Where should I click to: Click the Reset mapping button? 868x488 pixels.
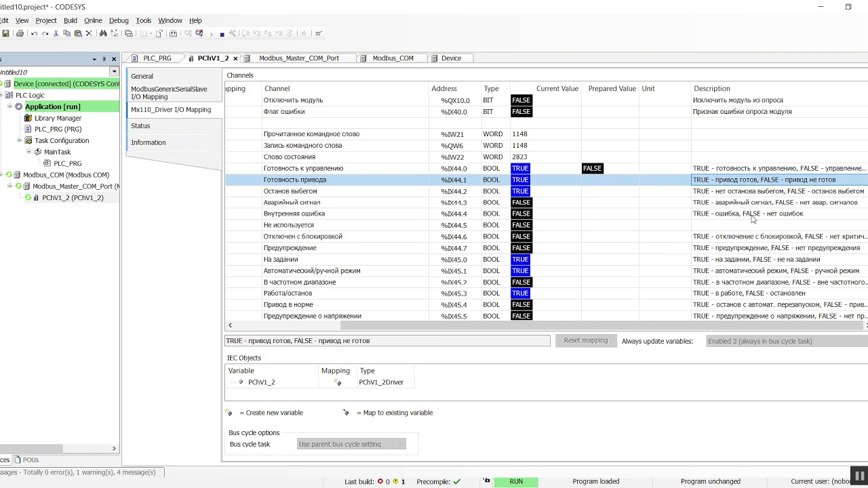pyautogui.click(x=586, y=340)
